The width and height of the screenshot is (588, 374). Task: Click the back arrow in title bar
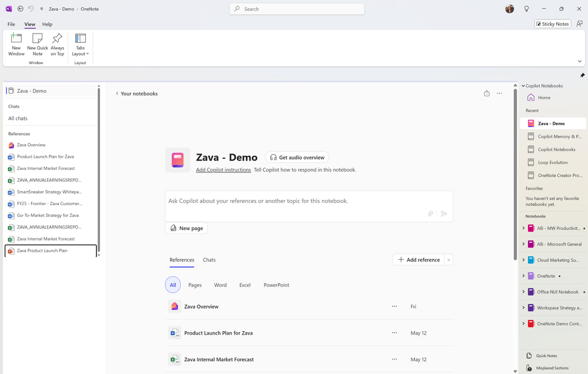[x=20, y=9]
